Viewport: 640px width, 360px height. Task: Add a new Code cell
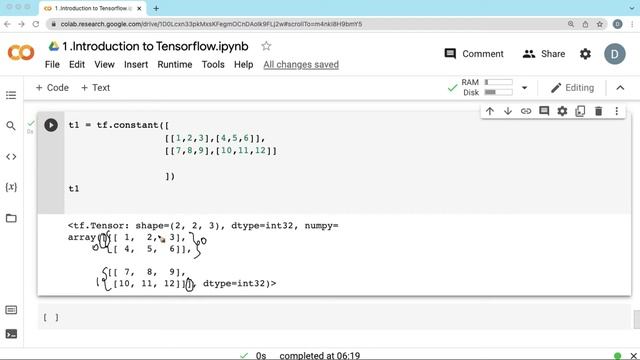coord(52,88)
